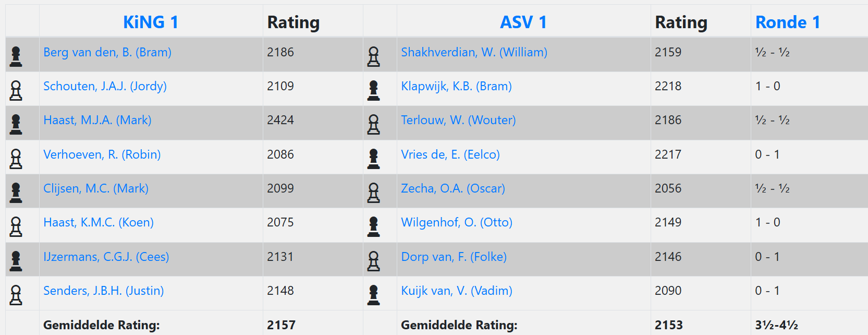
Task: Click white pawn icon next to Shakhverdian
Action: coord(374,56)
